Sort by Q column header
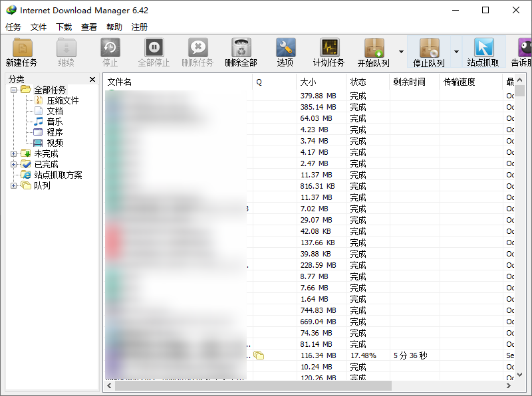Viewport: 532px width, 396px height. pos(274,82)
